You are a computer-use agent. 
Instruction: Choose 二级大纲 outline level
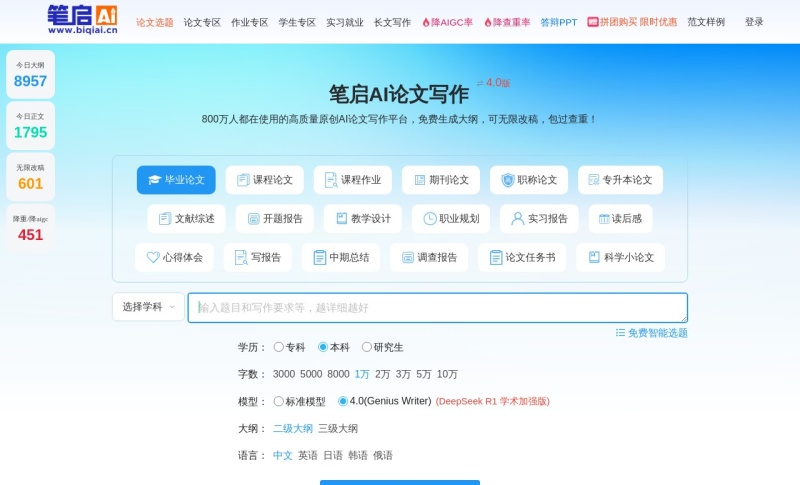click(293, 428)
